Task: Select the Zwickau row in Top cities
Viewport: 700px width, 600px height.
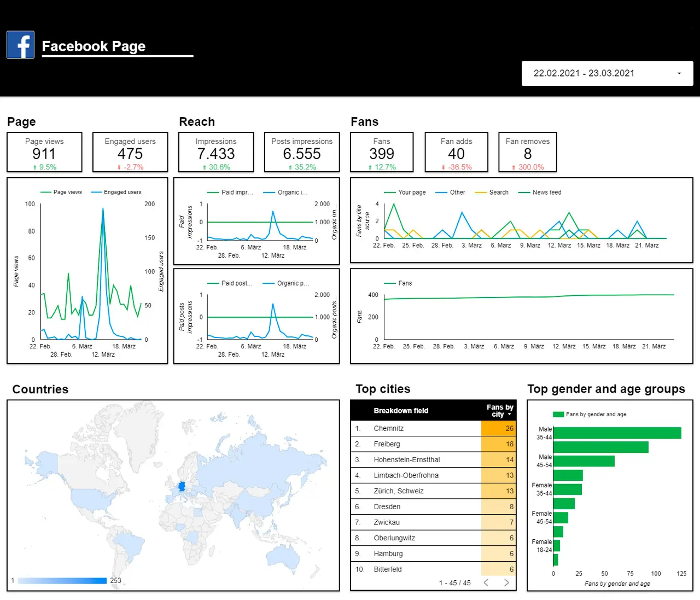Action: [433, 522]
